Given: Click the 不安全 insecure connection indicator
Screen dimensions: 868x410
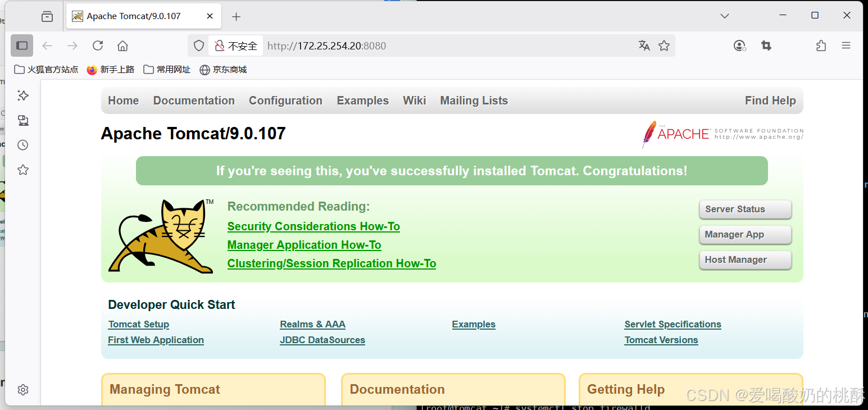Looking at the screenshot, I should tap(236, 45).
